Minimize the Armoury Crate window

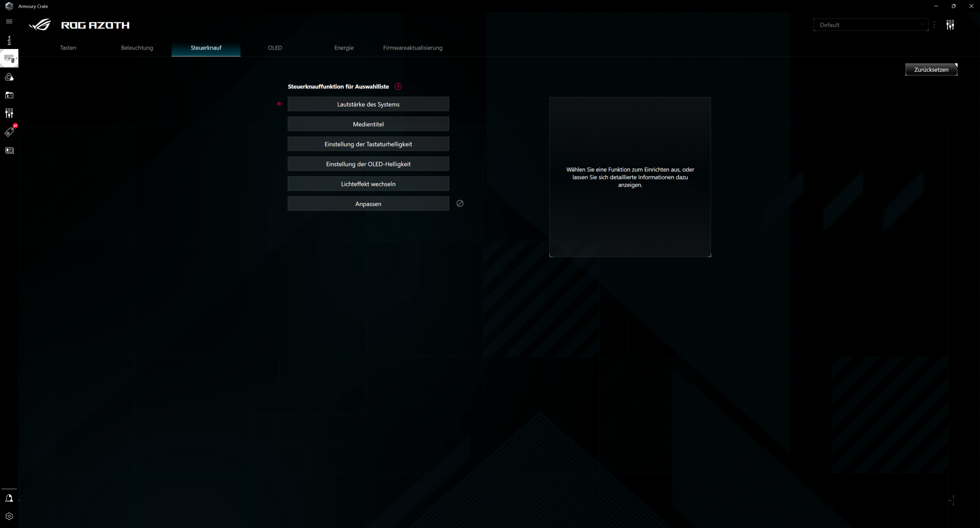coord(936,6)
